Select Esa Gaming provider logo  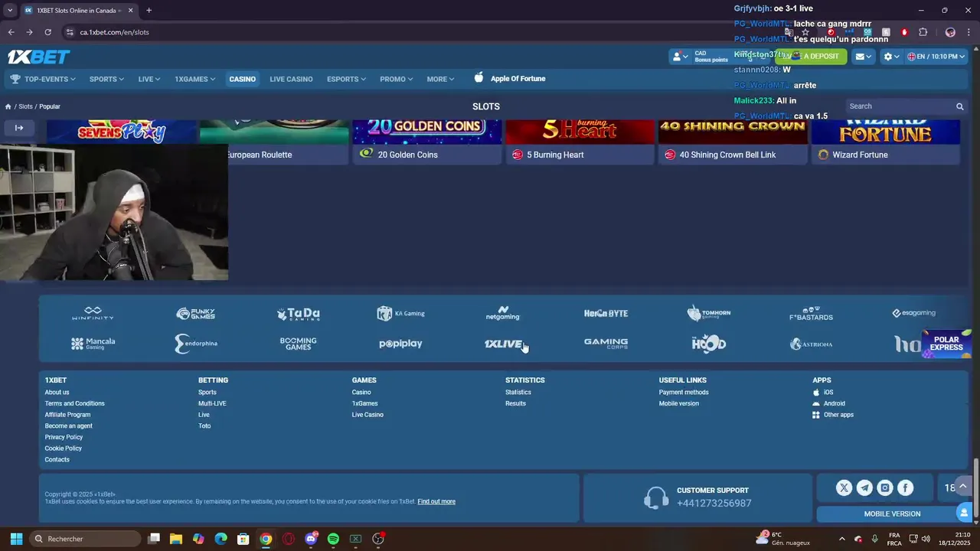(x=913, y=313)
